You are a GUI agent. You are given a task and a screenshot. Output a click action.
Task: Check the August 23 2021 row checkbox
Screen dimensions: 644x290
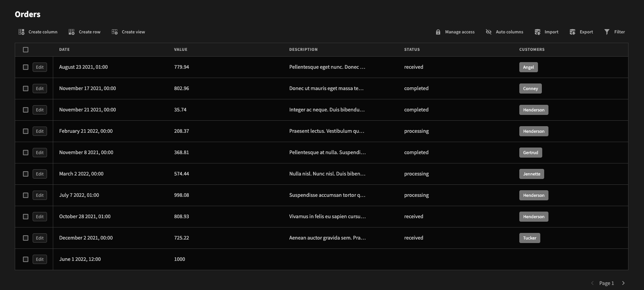[x=26, y=67]
